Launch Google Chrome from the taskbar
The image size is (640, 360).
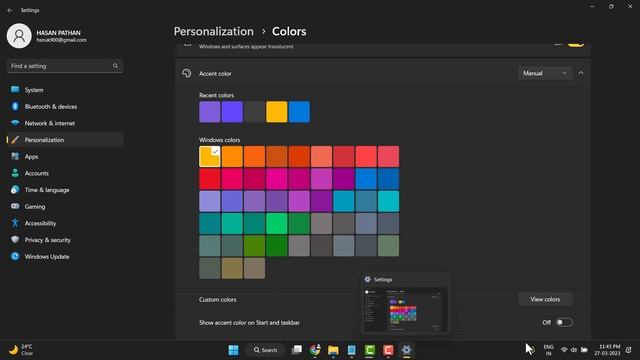[315, 350]
